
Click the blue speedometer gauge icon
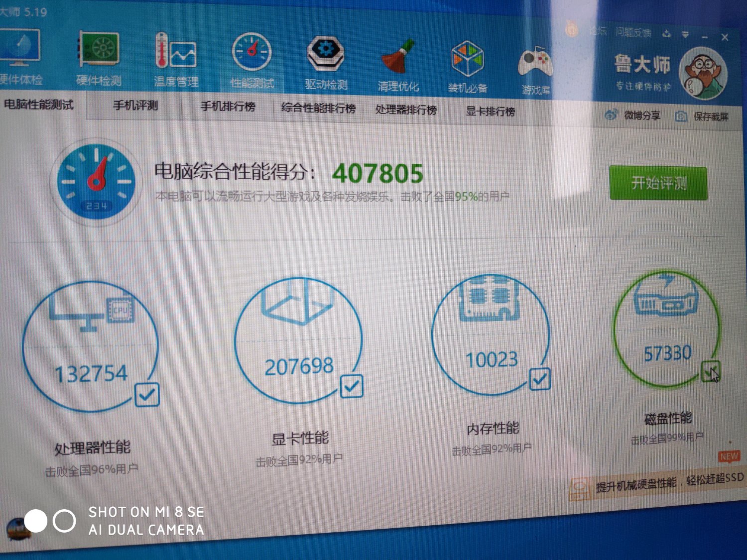coord(96,182)
